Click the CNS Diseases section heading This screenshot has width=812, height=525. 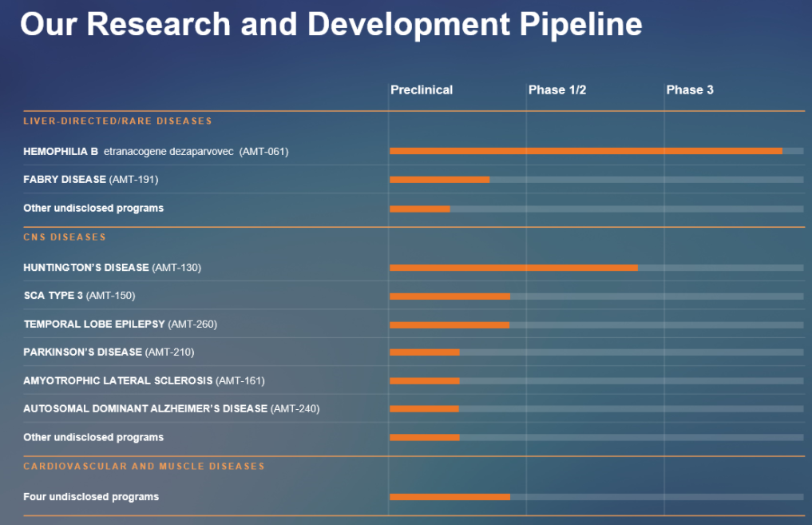[65, 237]
